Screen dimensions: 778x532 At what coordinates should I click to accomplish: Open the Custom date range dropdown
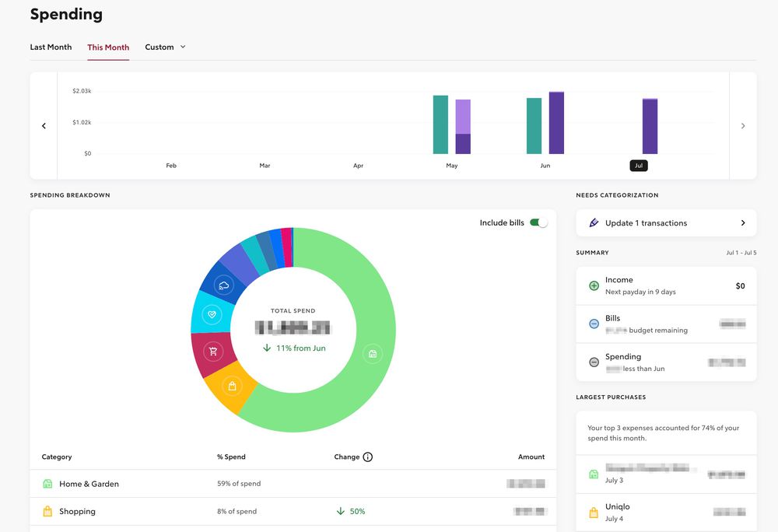coord(165,47)
